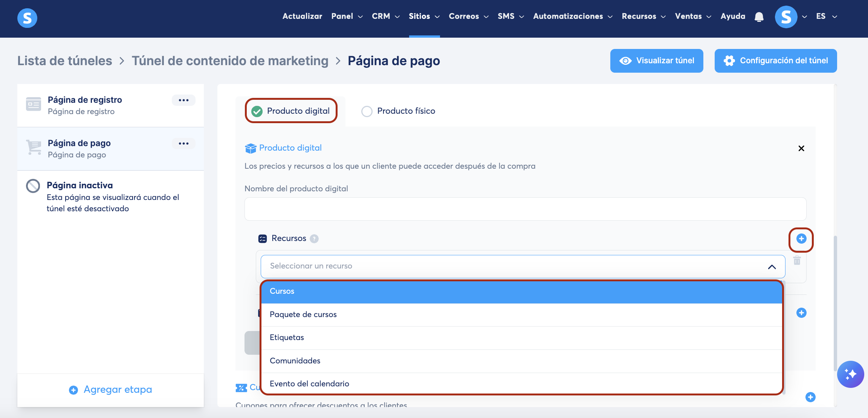
Task: Choose Evento del calendario option
Action: click(309, 384)
